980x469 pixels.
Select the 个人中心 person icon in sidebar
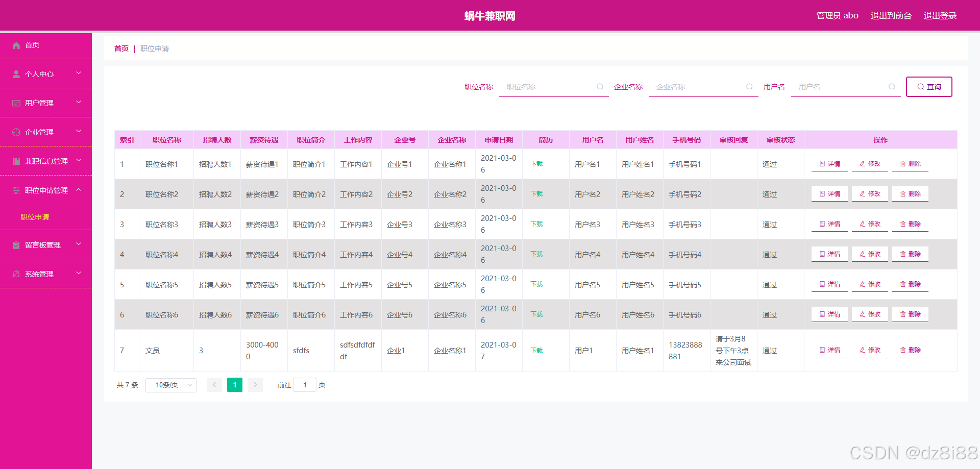tap(16, 74)
